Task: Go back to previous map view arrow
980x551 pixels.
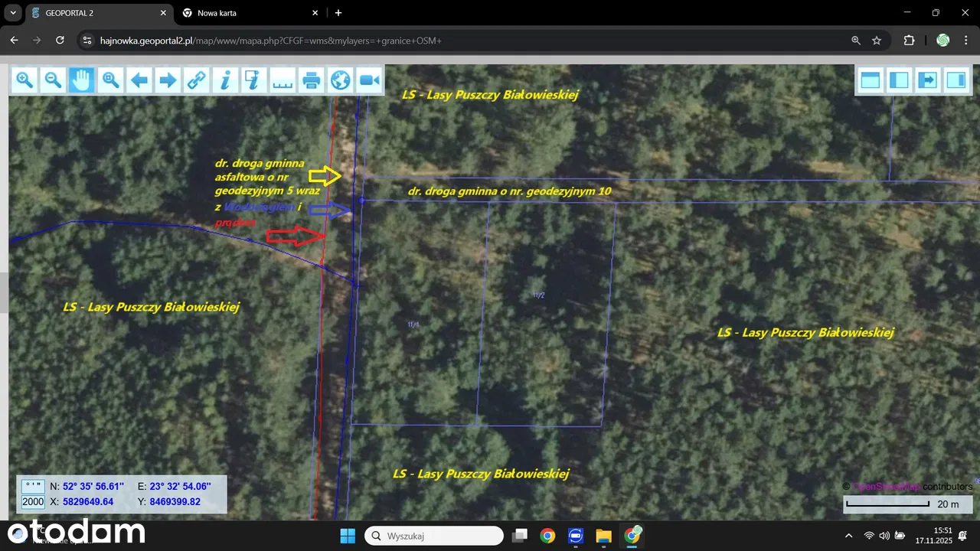Action: (x=139, y=80)
